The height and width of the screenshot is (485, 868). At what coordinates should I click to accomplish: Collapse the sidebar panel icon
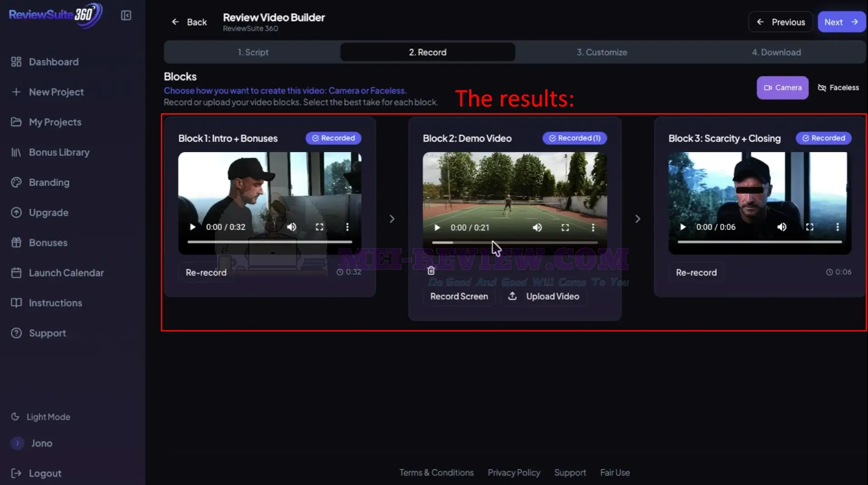click(126, 15)
